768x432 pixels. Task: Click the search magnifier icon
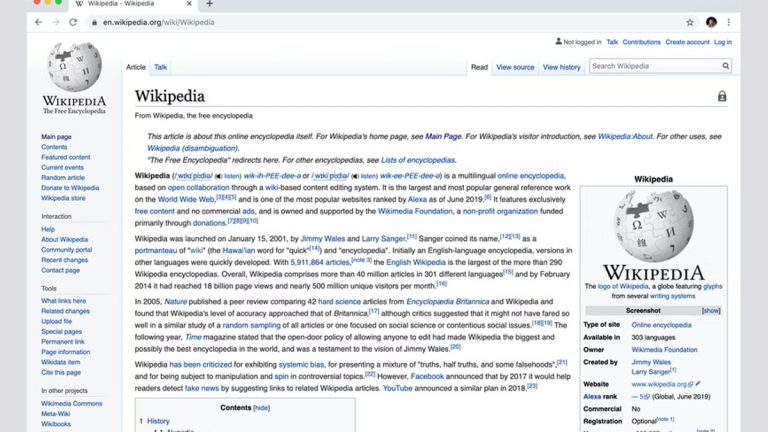pos(725,66)
